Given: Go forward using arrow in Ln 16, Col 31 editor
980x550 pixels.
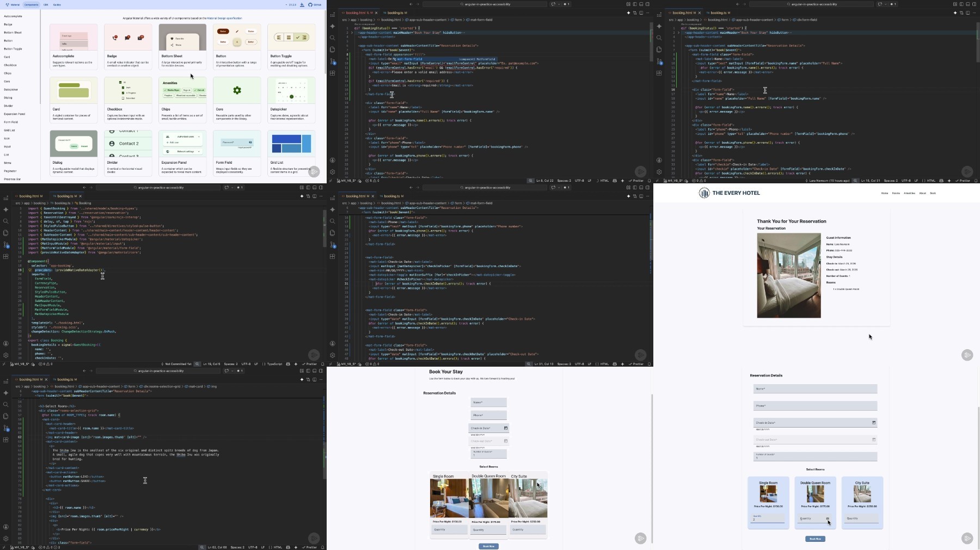Looking at the screenshot, I should pos(744,4).
